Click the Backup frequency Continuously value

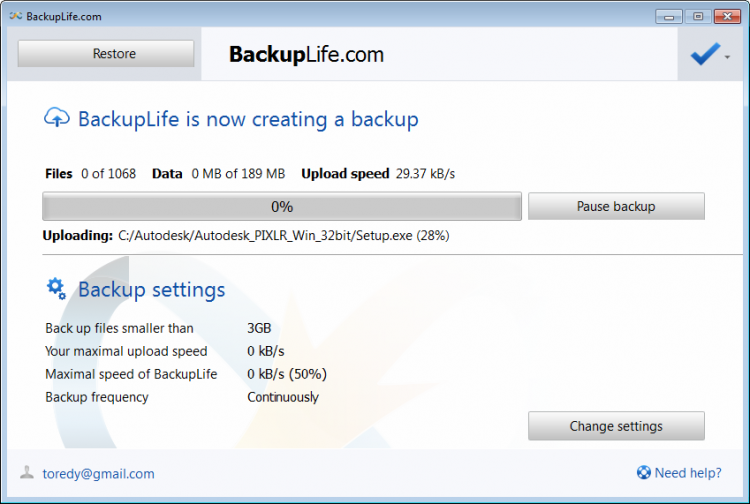click(283, 397)
